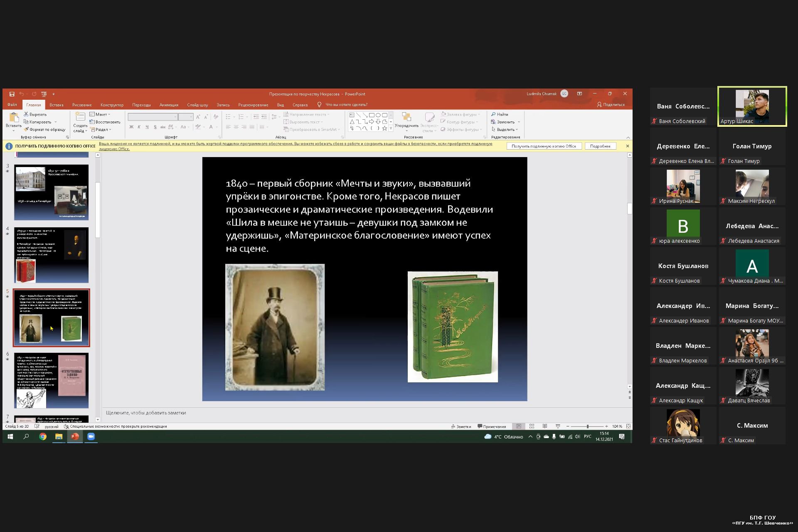Start slideshow from beginning via quick access icon
The image size is (798, 532).
pyautogui.click(x=44, y=94)
